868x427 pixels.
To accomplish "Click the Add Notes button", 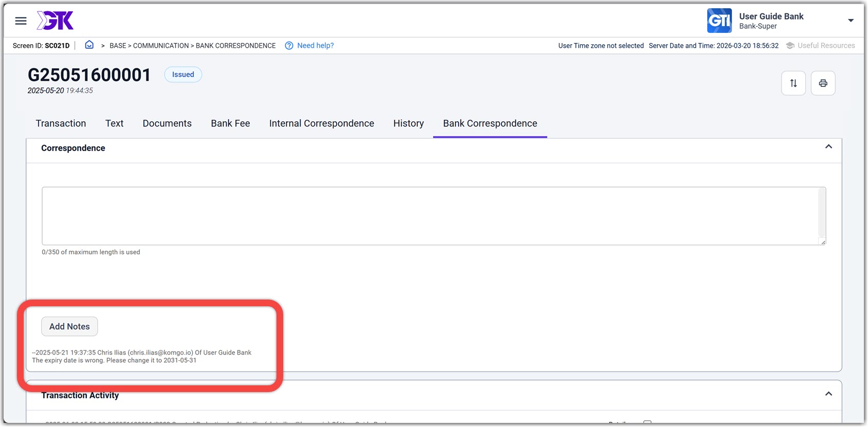I will pyautogui.click(x=69, y=326).
